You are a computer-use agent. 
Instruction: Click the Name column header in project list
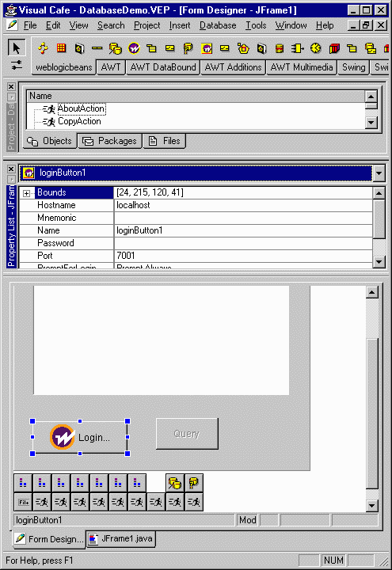pyautogui.click(x=196, y=96)
